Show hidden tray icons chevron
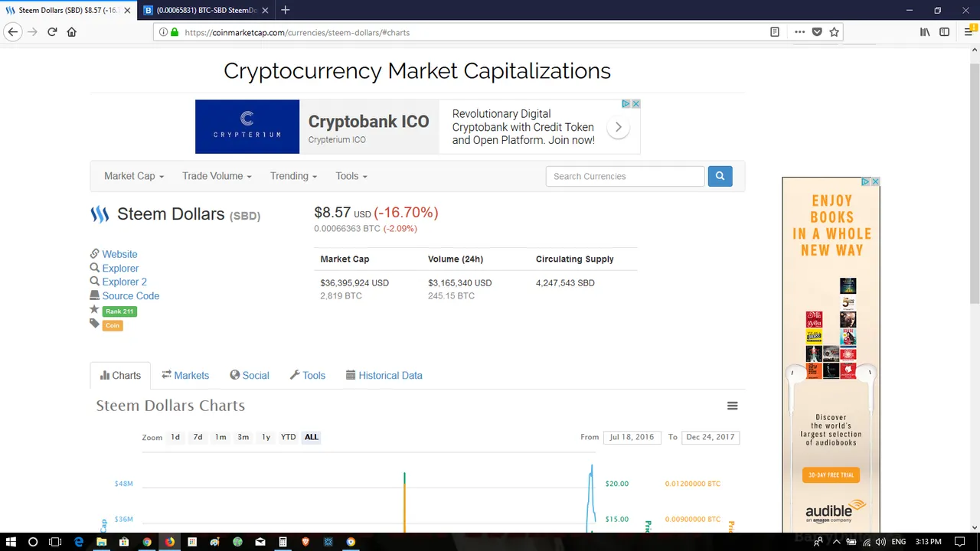This screenshot has height=551, width=980. coord(837,542)
